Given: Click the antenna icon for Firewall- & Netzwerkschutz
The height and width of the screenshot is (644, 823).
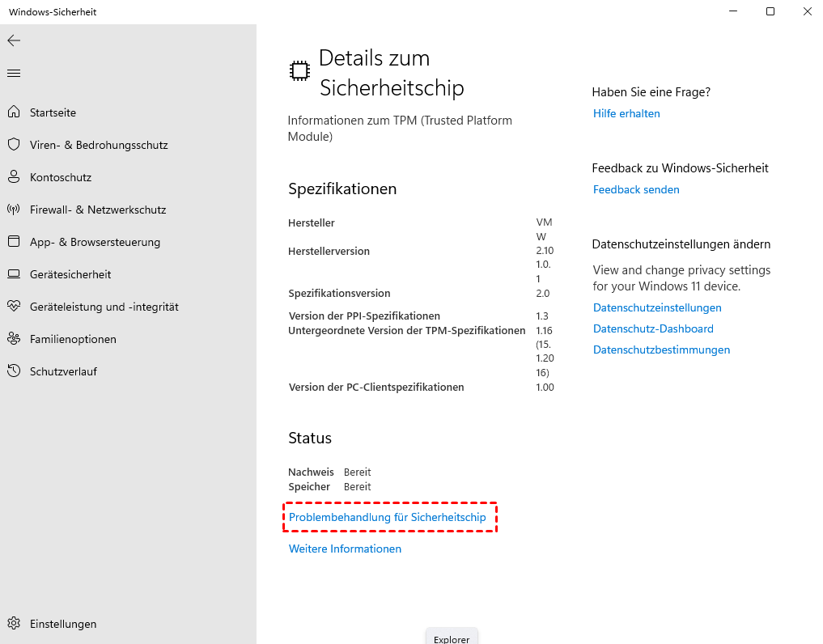Looking at the screenshot, I should 14,210.
